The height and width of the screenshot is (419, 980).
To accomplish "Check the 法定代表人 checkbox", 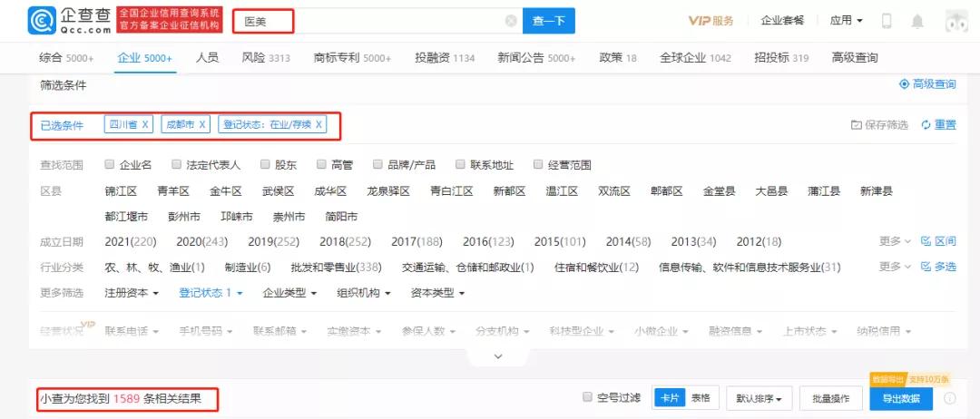I will 176,164.
